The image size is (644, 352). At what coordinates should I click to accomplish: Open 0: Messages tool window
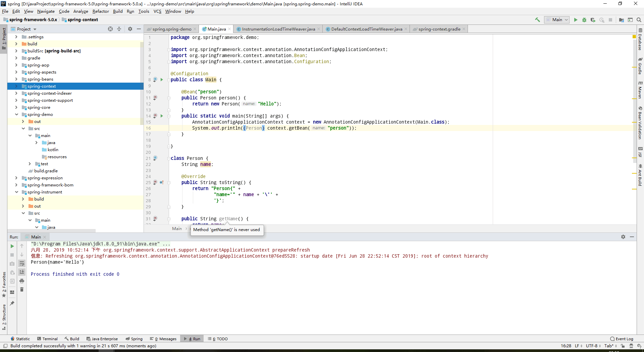(163, 339)
